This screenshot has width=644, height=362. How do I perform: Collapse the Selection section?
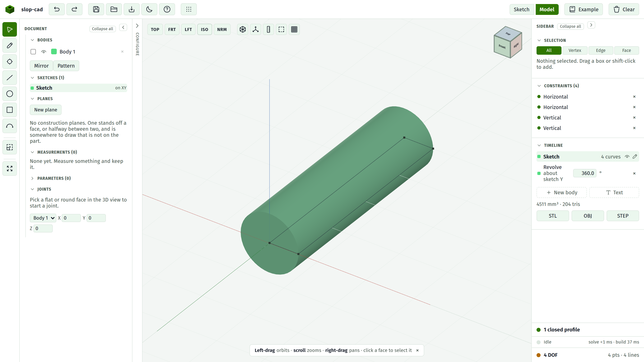pyautogui.click(x=539, y=40)
